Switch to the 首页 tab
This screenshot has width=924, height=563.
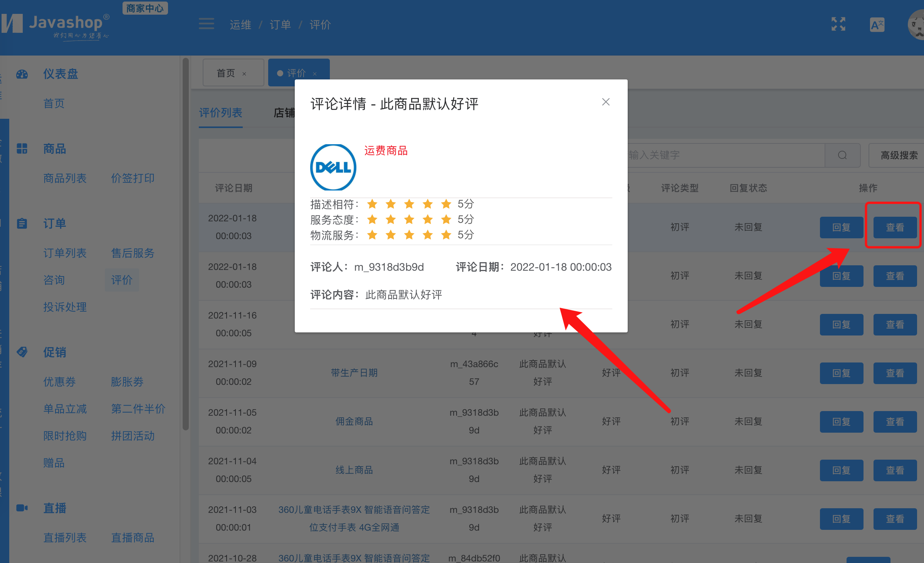coord(226,72)
